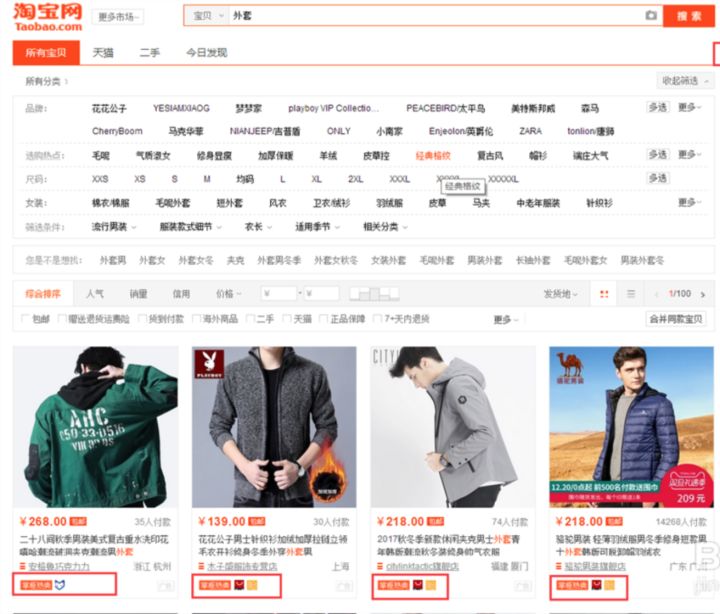Click the minimum price input field
The width and height of the screenshot is (720, 614).
tap(279, 293)
